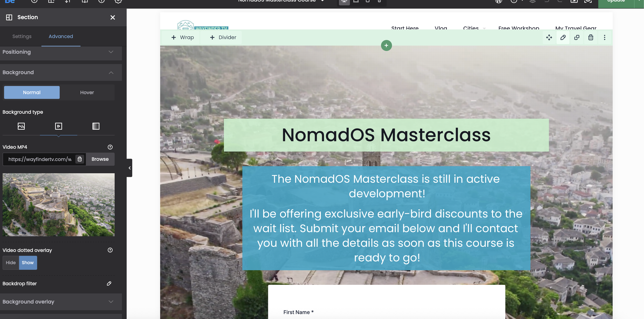This screenshot has height=319, width=644.
Task: Set video dotted overlay to Hide
Action: coord(11,263)
